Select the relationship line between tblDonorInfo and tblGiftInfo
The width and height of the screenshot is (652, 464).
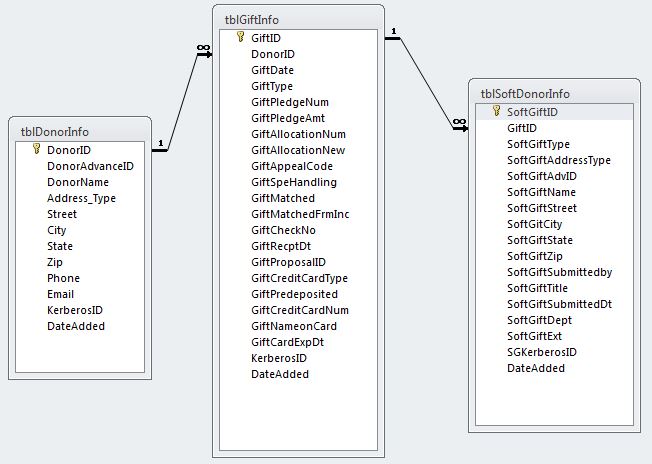point(183,102)
